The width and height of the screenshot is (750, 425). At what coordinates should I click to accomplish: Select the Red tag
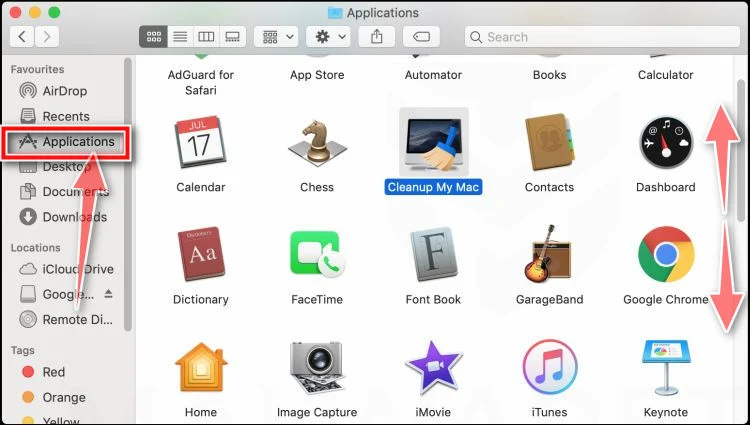click(43, 372)
